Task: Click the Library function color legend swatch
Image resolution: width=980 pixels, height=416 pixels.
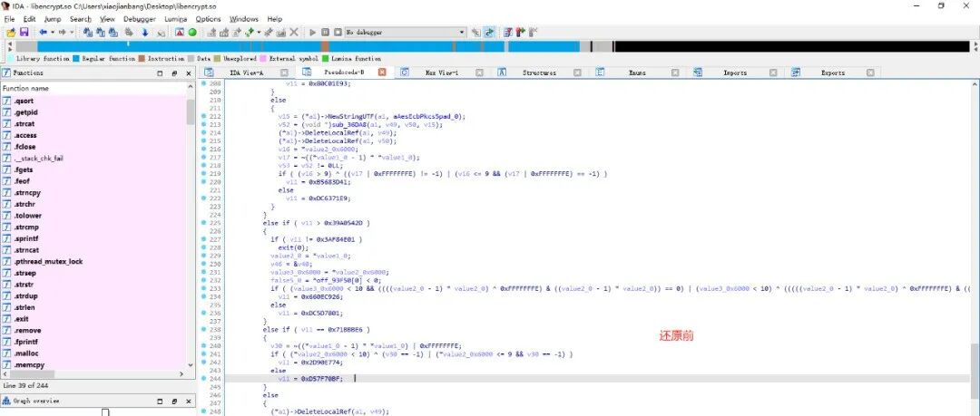Action: pos(11,59)
